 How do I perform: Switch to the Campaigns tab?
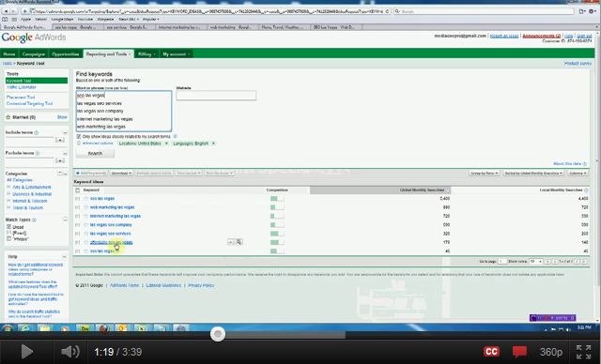click(x=34, y=54)
